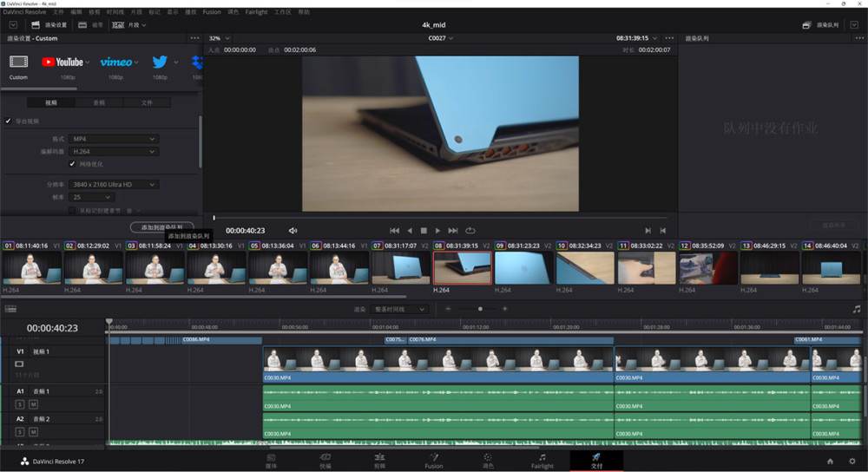Mute audio track A1
Viewport: 868px width, 472px height.
tap(33, 404)
